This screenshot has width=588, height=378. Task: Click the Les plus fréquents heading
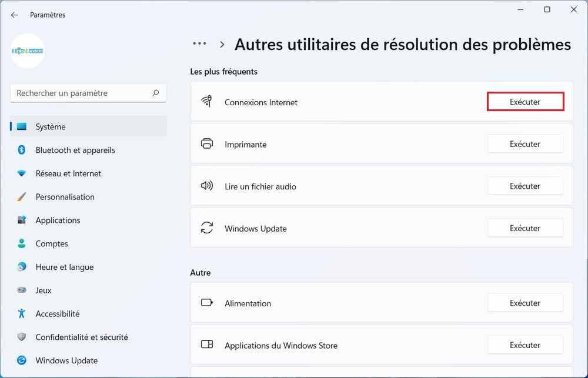pos(224,71)
